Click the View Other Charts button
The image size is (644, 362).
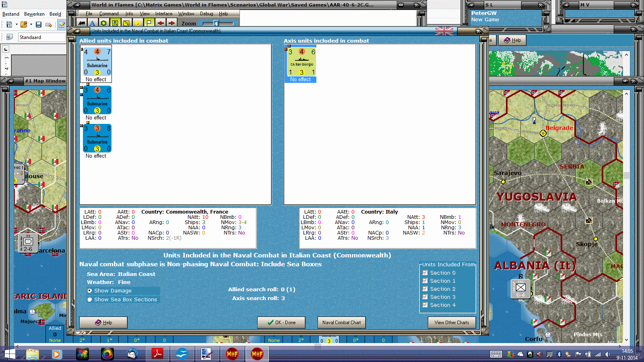click(x=452, y=323)
